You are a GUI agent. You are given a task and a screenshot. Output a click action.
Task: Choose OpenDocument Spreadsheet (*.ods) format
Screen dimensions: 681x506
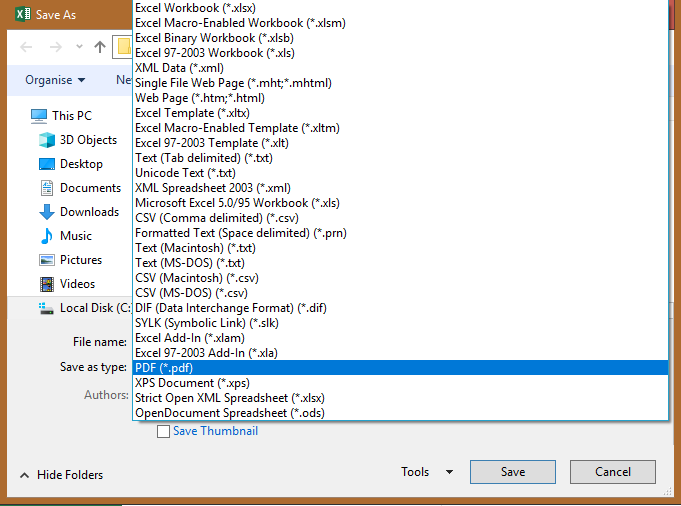(x=400, y=413)
